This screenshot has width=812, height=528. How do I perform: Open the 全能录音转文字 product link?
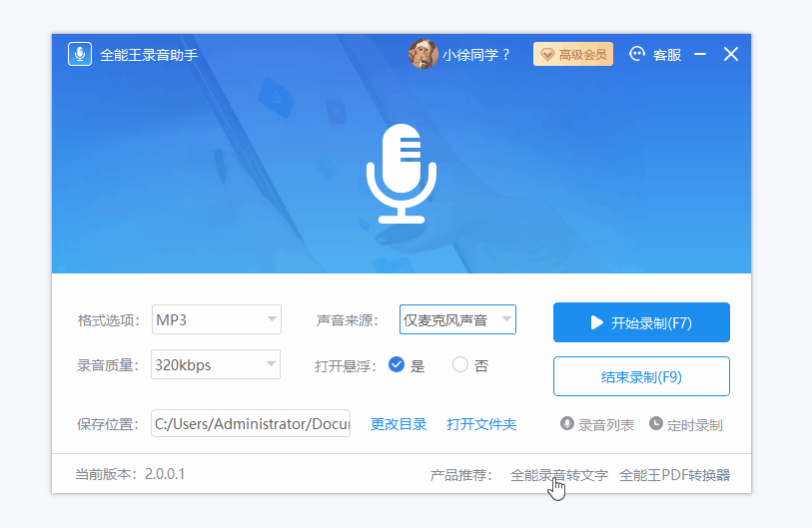tap(558, 475)
